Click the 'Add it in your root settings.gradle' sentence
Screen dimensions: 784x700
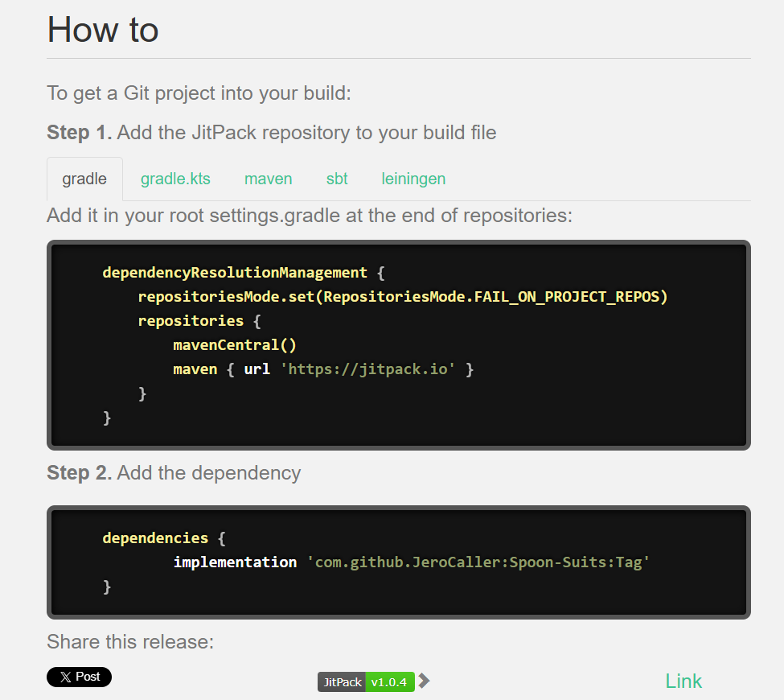[x=310, y=216]
